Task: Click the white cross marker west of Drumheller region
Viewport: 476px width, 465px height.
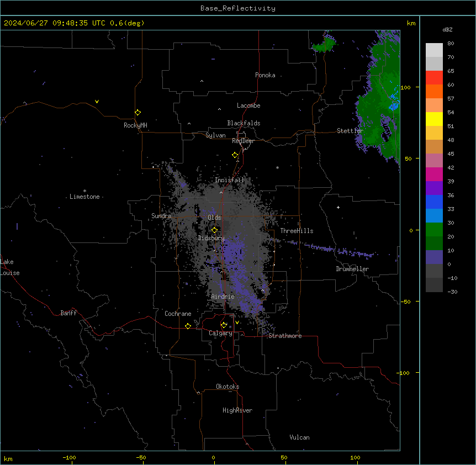Action: coord(338,207)
